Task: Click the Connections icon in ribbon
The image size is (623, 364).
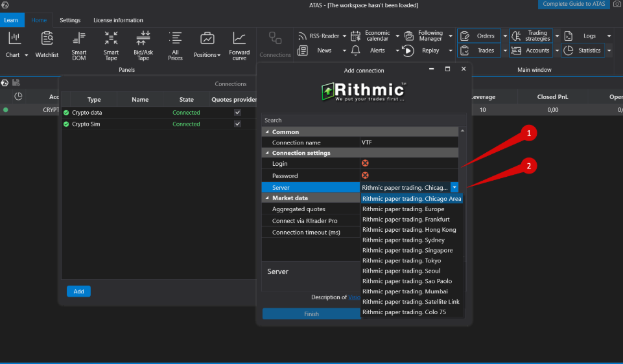Action: 275,38
